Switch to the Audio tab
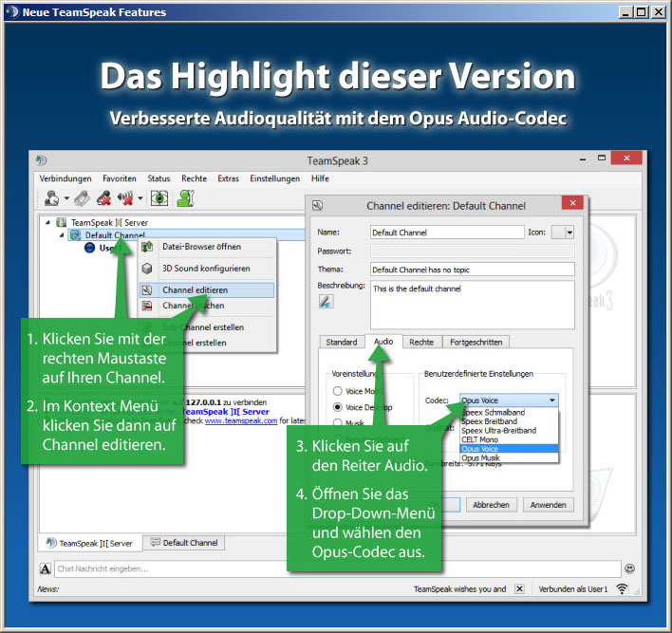Viewport: 672px width, 633px height. [x=383, y=341]
